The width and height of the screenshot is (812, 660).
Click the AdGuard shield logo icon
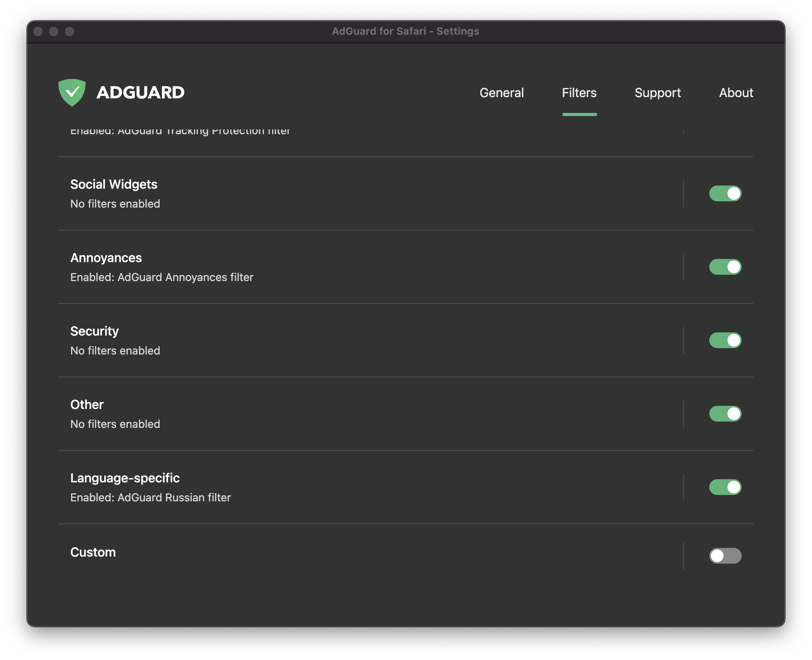click(x=72, y=92)
